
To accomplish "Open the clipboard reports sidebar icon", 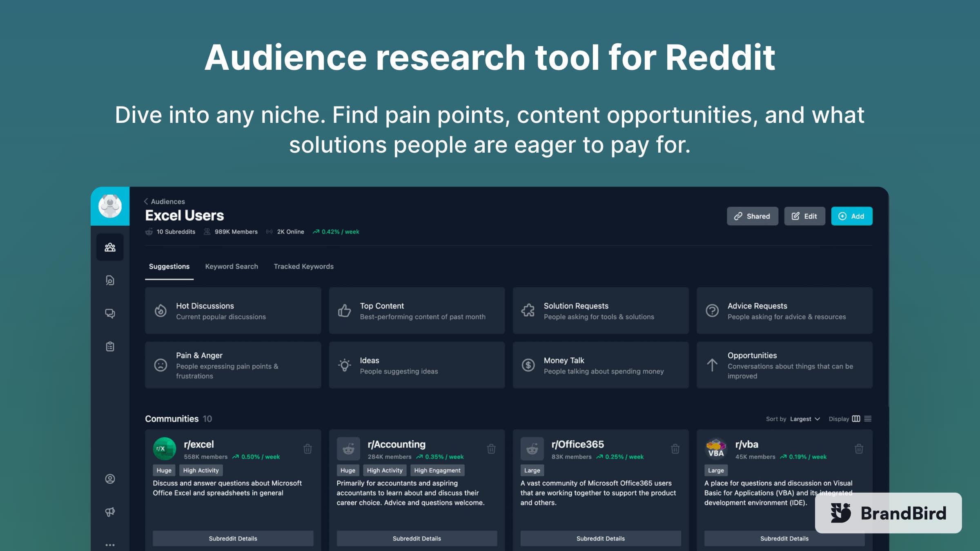I will point(110,347).
